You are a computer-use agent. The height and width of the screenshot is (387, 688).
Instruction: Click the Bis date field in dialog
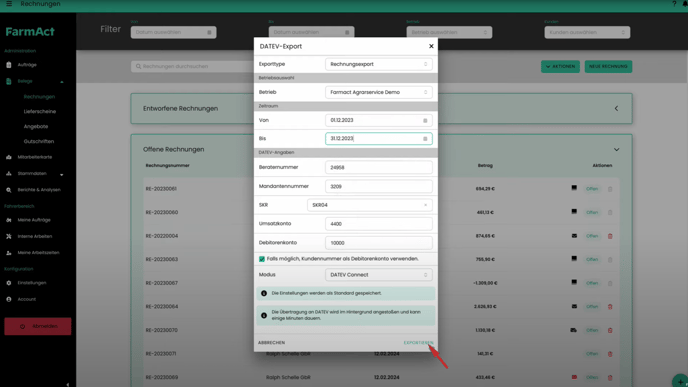[x=379, y=139]
